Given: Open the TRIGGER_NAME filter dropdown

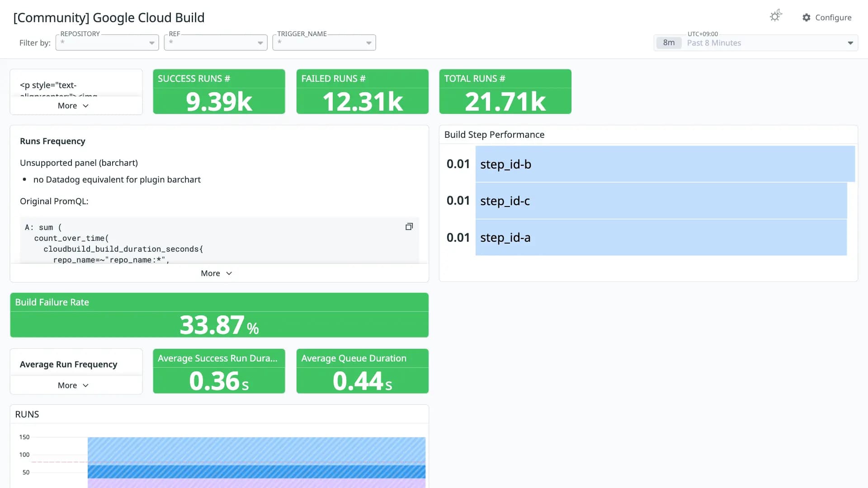Looking at the screenshot, I should [324, 42].
